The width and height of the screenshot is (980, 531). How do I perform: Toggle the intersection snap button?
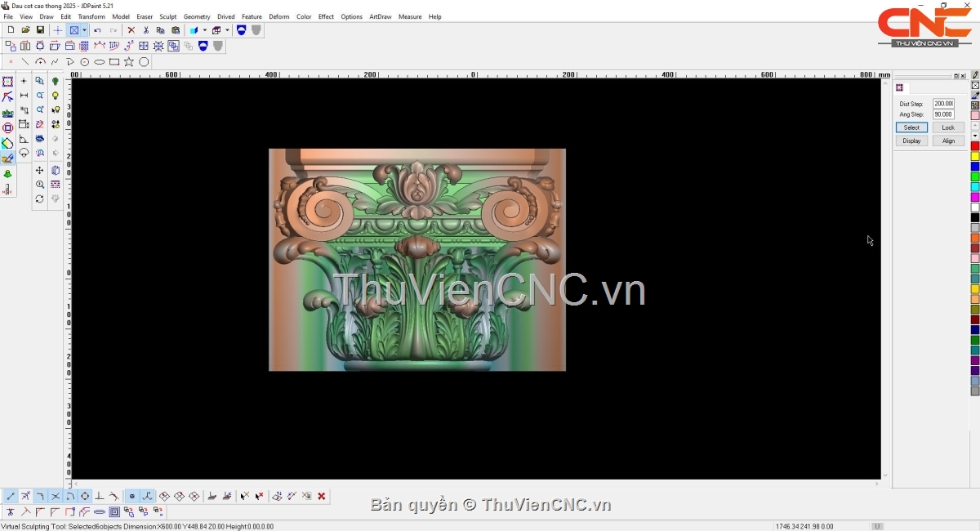pos(56,496)
